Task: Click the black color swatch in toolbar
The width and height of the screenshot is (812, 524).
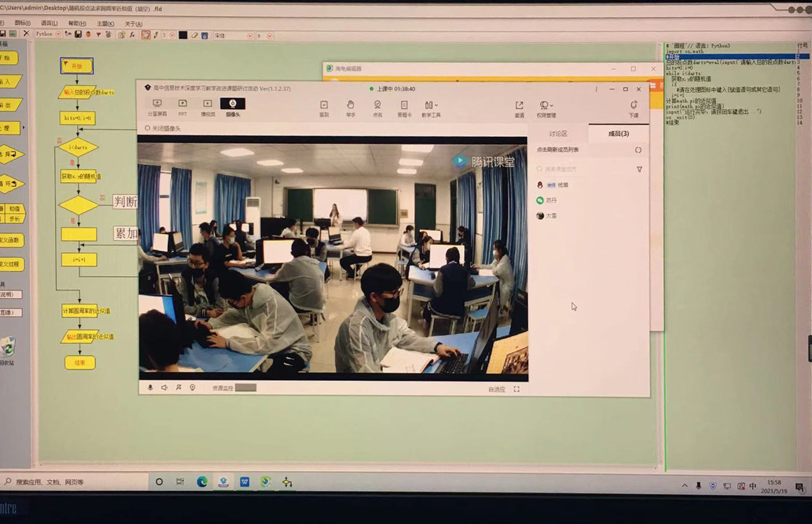Action: pyautogui.click(x=183, y=35)
